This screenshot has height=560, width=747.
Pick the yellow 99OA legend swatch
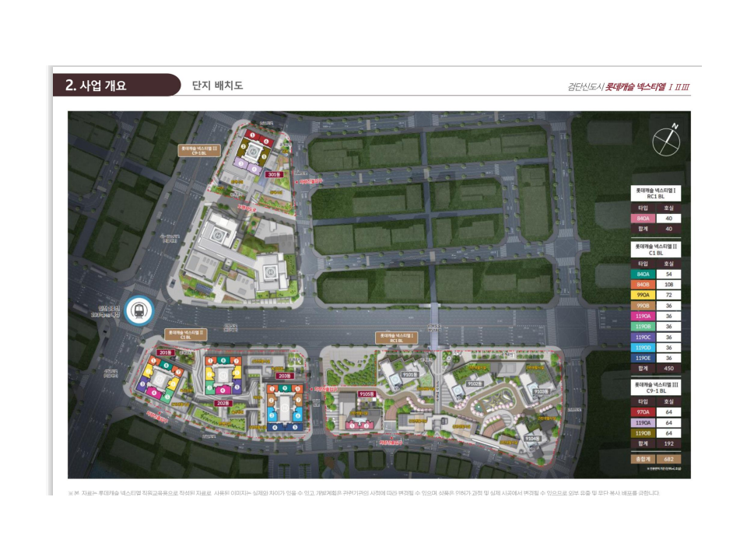(x=644, y=296)
